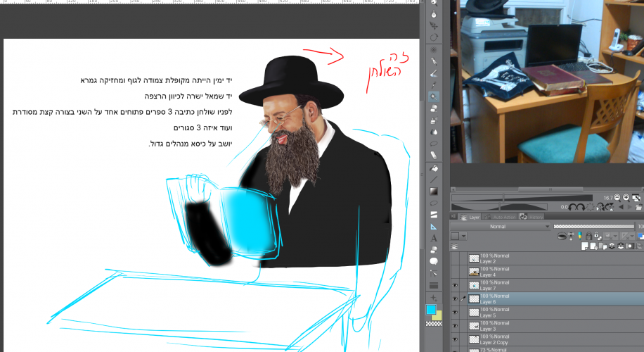
Task: Click the New Raster Layer icon
Action: 585,246
